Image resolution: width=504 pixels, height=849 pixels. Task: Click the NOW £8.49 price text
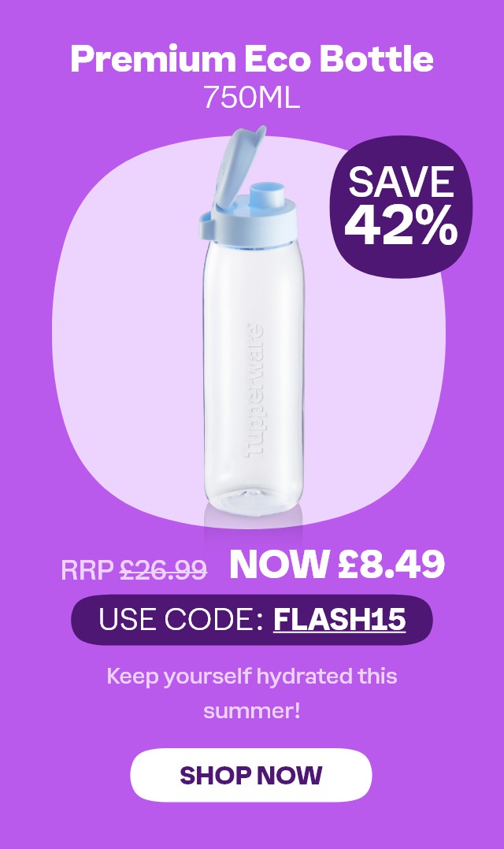click(x=337, y=564)
